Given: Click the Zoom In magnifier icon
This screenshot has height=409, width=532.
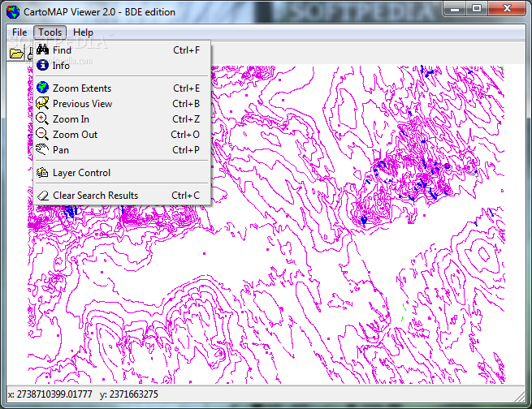Looking at the screenshot, I should [42, 119].
